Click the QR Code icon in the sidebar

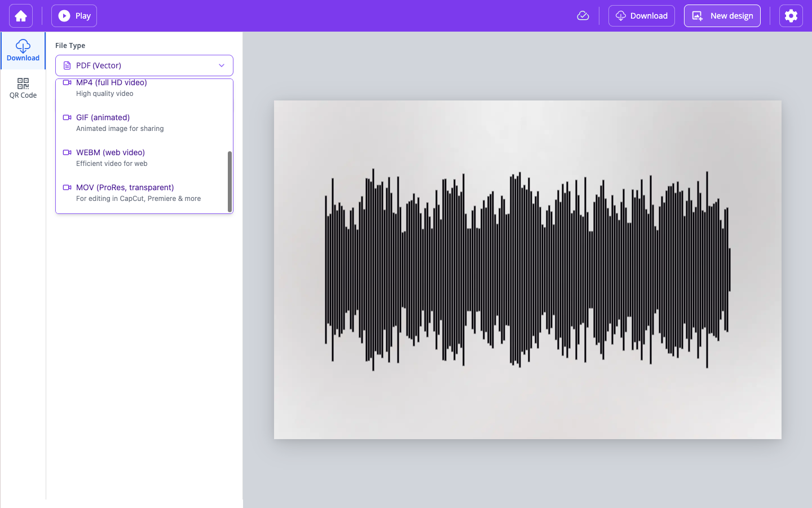[23, 84]
